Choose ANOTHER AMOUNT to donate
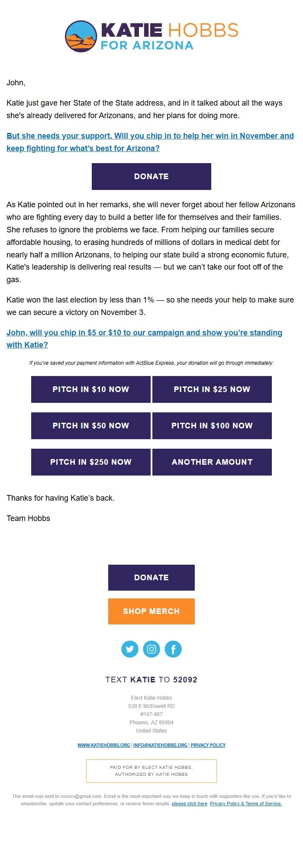 tap(212, 462)
